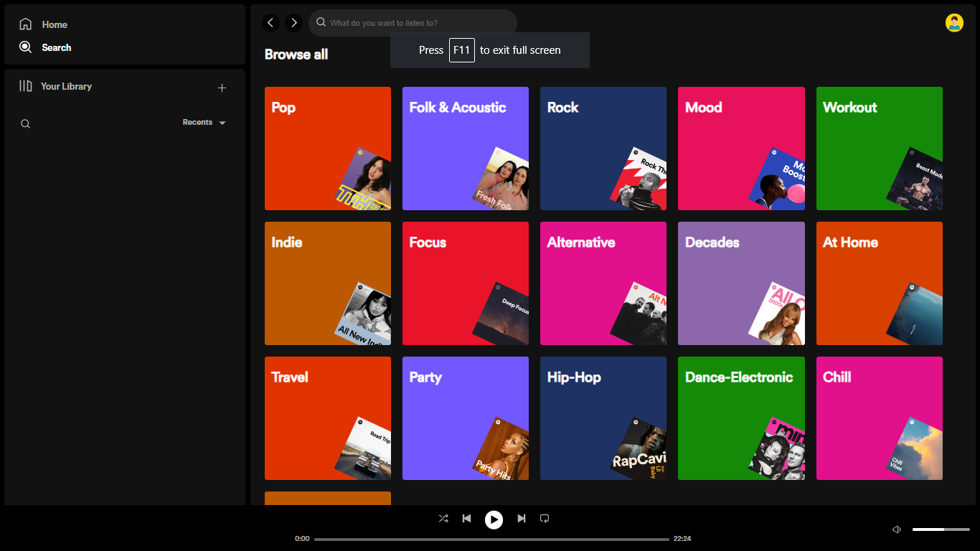Open the user profile avatar menu
The image size is (980, 551).
[953, 22]
